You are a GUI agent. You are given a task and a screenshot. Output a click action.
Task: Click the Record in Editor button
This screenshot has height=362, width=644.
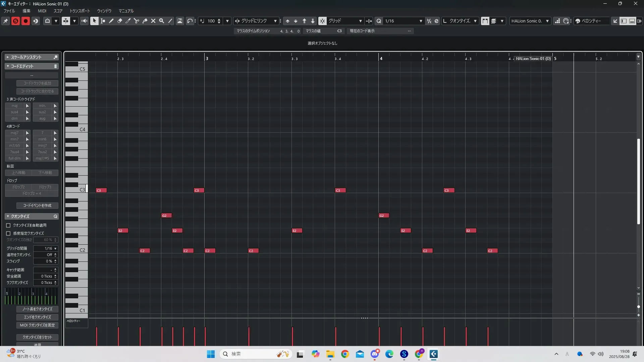coord(25,21)
